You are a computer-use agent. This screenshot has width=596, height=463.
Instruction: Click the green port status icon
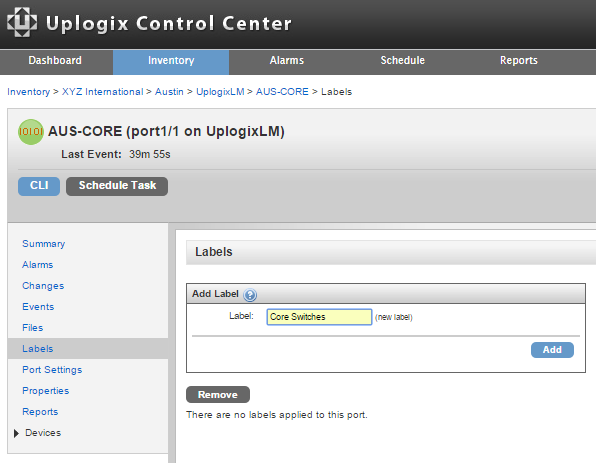[x=31, y=132]
